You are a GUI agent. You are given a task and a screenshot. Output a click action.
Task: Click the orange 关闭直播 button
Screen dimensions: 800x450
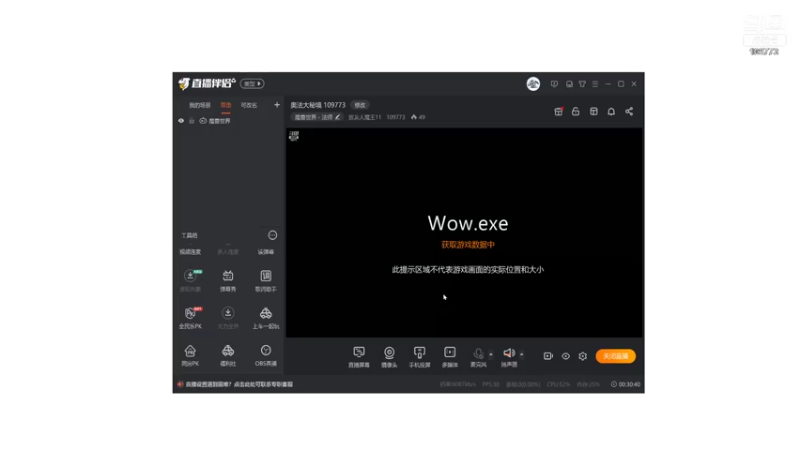tap(615, 356)
